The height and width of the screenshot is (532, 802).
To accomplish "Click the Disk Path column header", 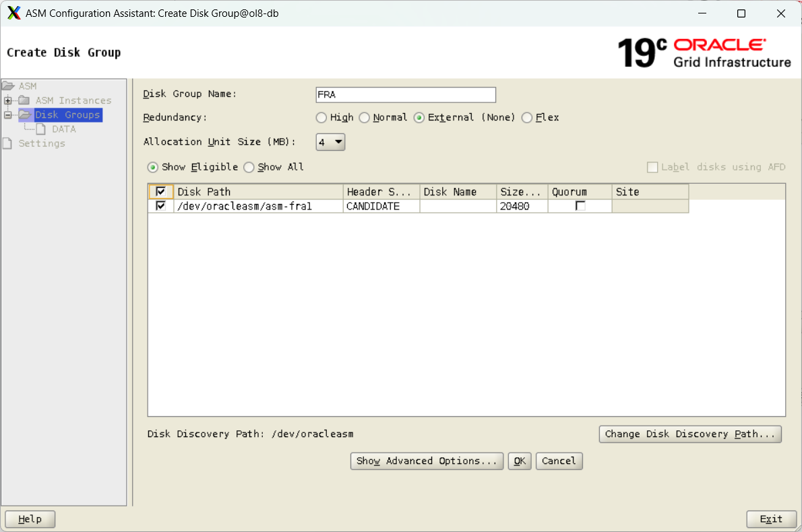I will 258,192.
